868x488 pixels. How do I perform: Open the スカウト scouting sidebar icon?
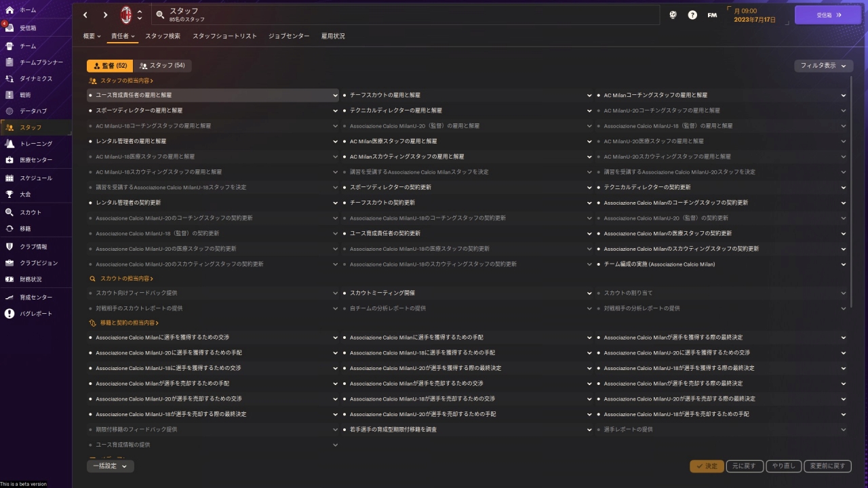click(9, 213)
